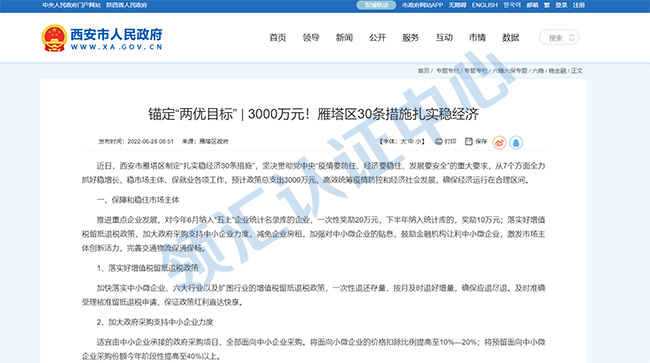Click the subheading 2、加大政府采购支持中小企业力度
The image size is (650, 363).
coord(155,322)
